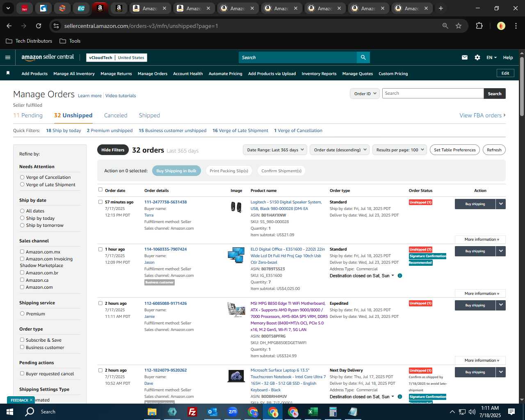Expand Buy shipping arrow for ELO order
This screenshot has width=525, height=420.
pyautogui.click(x=501, y=251)
